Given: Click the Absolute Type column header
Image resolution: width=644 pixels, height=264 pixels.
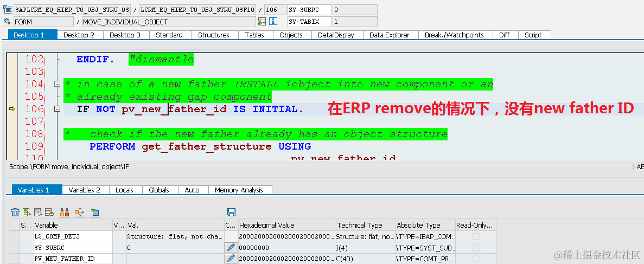Looking at the screenshot, I should (425, 225).
